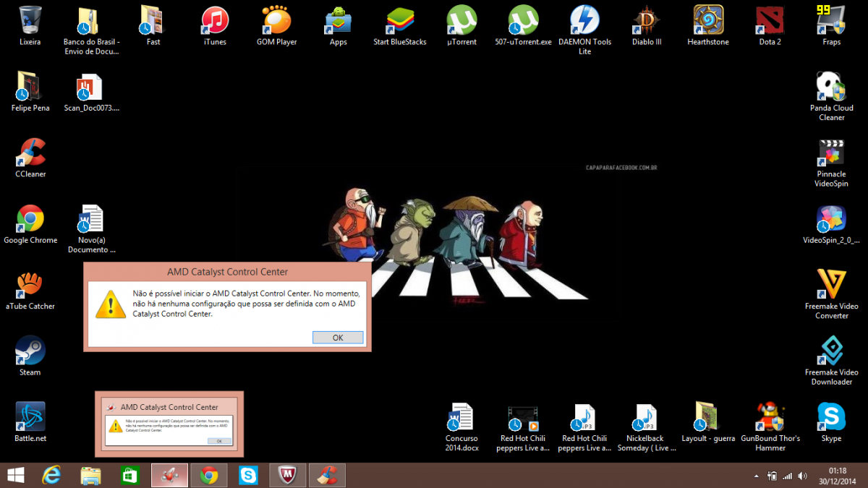Open File Explorer from the taskbar
This screenshot has height=488, width=868.
[90, 475]
